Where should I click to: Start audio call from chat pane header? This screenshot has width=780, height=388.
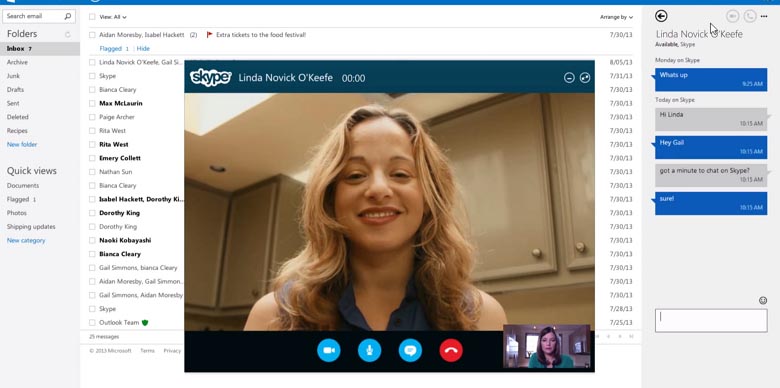click(x=750, y=16)
